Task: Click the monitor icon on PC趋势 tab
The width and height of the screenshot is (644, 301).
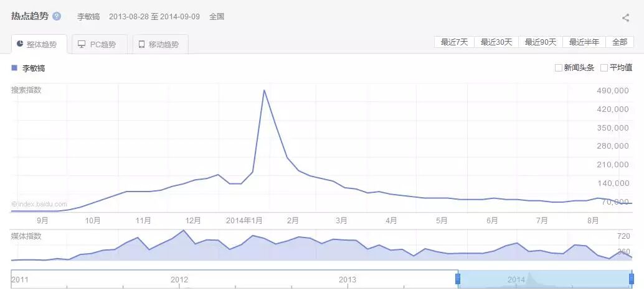Action: coord(82,44)
